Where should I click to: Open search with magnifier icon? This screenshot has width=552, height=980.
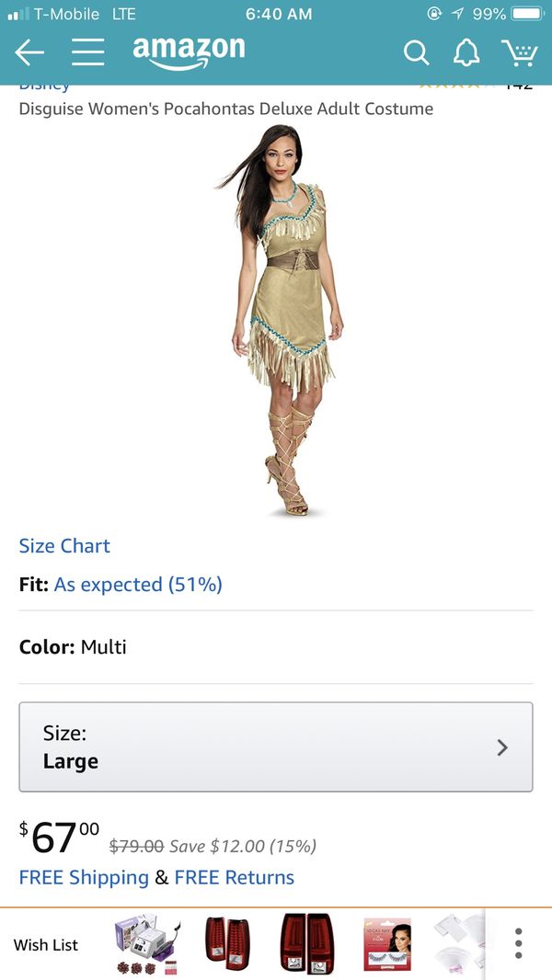click(x=417, y=53)
